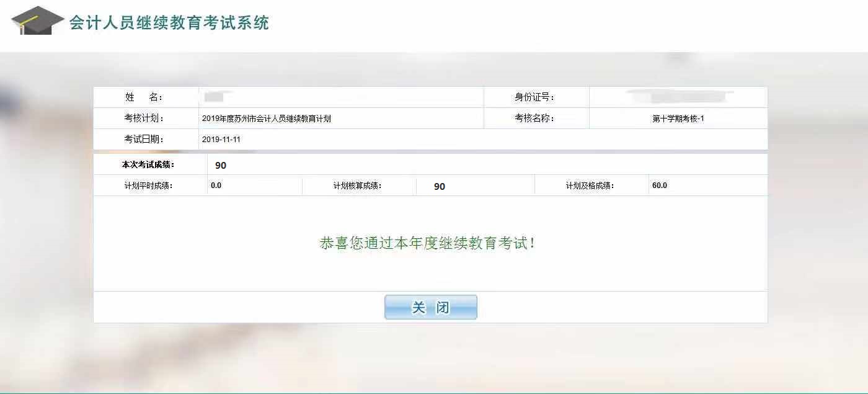Select the 60.0 passing score value

(x=660, y=186)
